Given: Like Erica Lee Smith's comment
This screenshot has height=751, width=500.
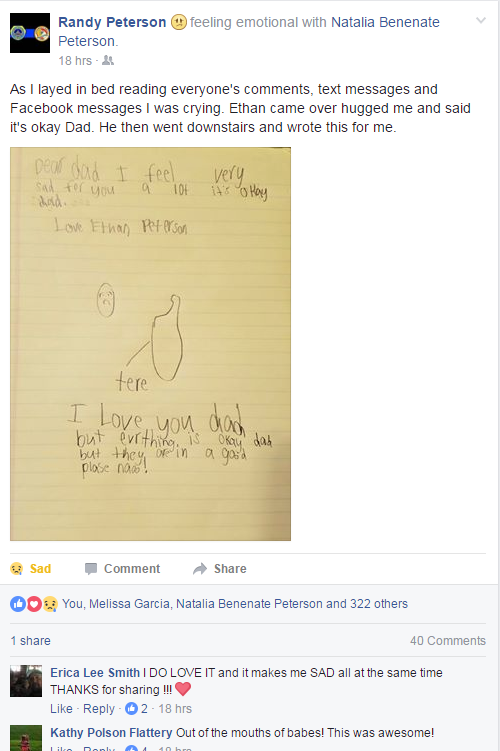Looking at the screenshot, I should tap(61, 708).
